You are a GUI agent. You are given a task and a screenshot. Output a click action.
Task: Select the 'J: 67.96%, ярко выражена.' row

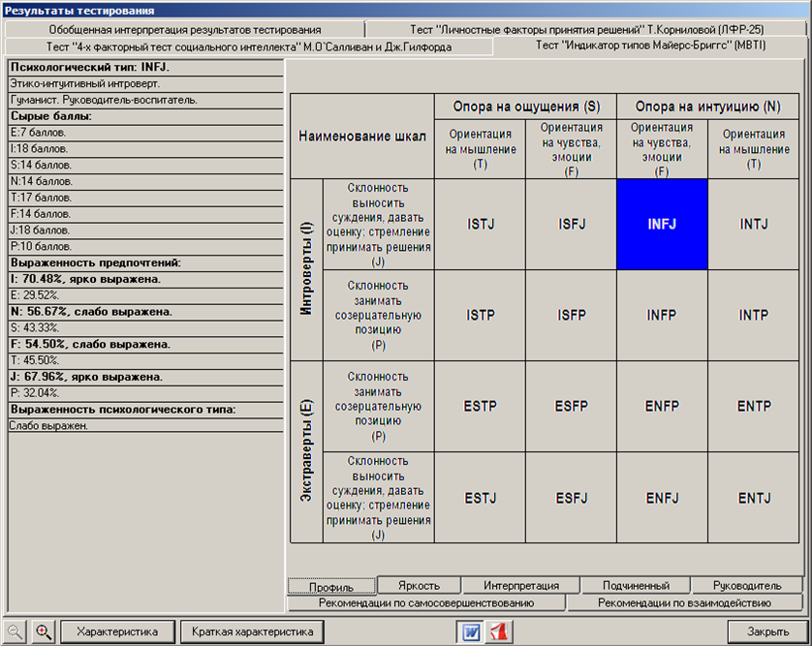click(146, 378)
